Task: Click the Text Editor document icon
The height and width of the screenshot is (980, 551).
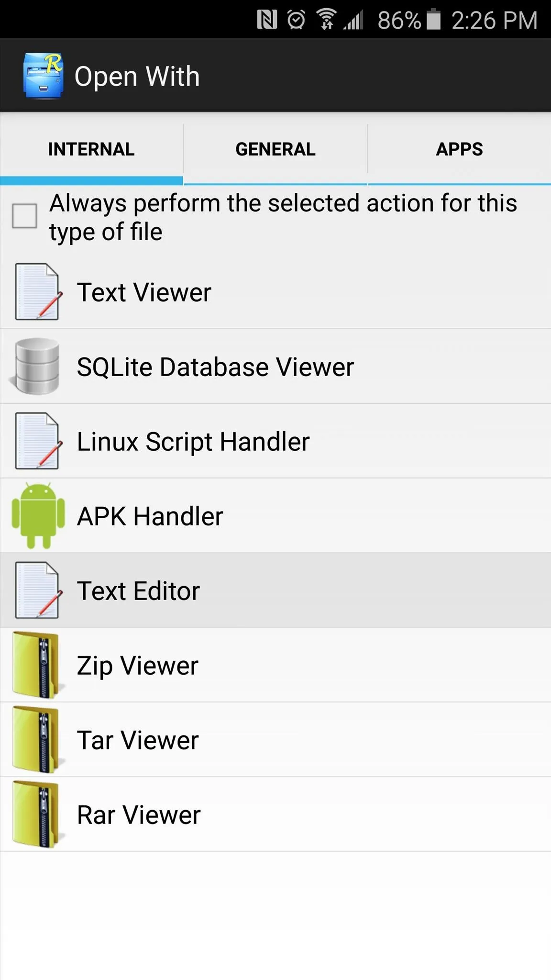Action: [x=37, y=590]
